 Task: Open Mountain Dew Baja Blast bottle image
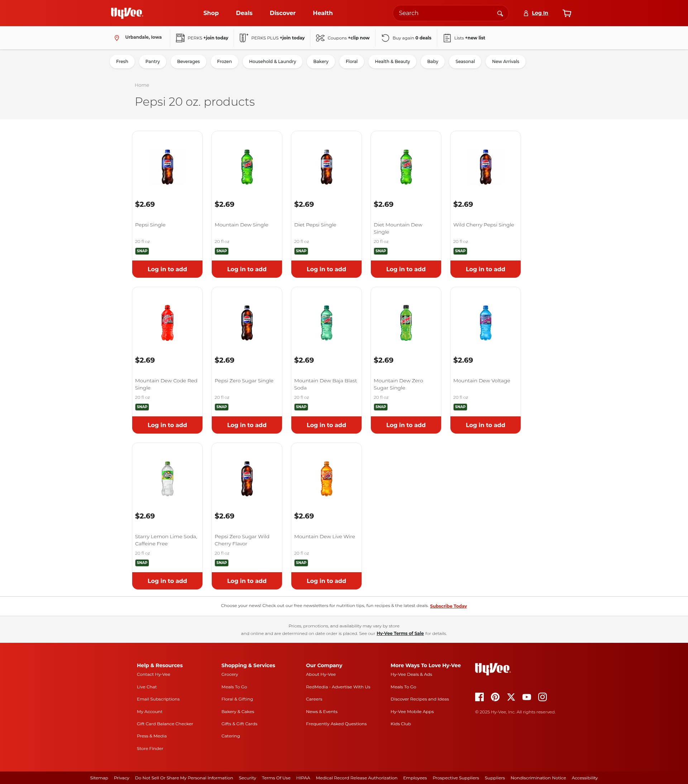(326, 322)
